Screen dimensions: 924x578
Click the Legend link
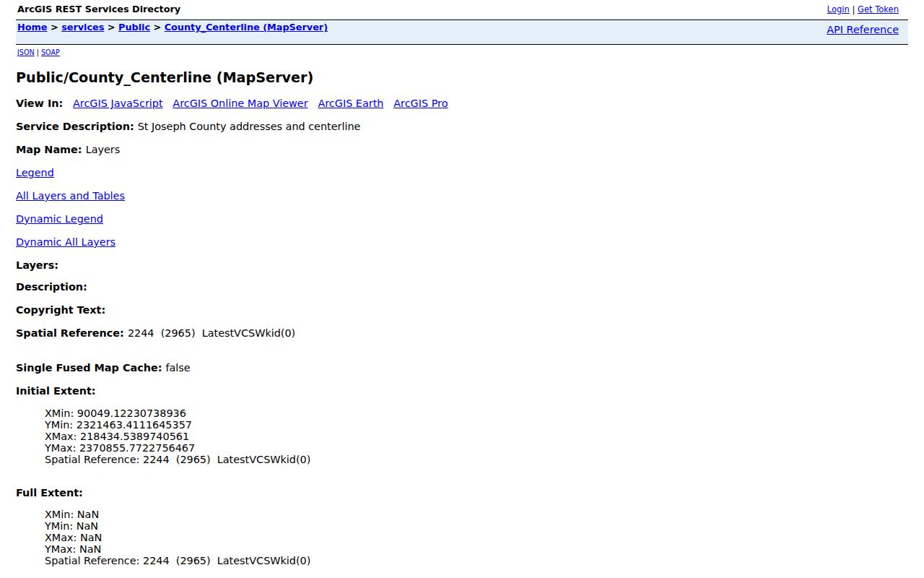tap(35, 173)
